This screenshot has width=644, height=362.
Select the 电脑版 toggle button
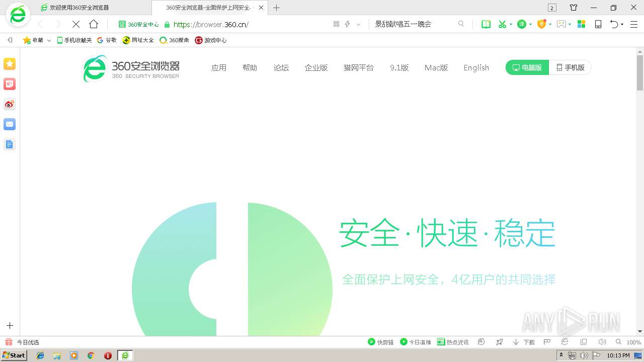[x=527, y=68]
